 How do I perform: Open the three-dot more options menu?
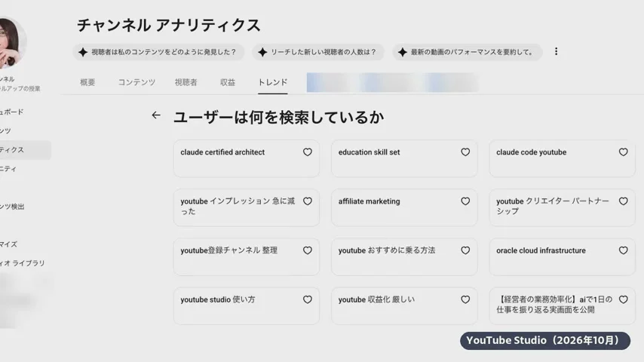coord(556,51)
